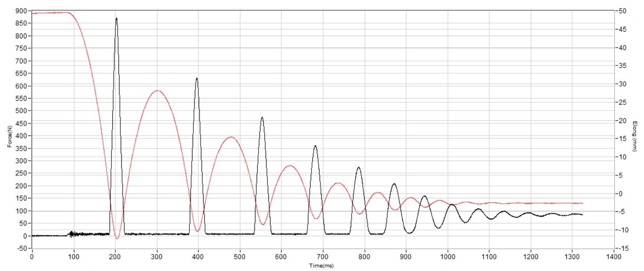Select the 1400 tick label on the time axis
The image size is (644, 271).
point(614,257)
